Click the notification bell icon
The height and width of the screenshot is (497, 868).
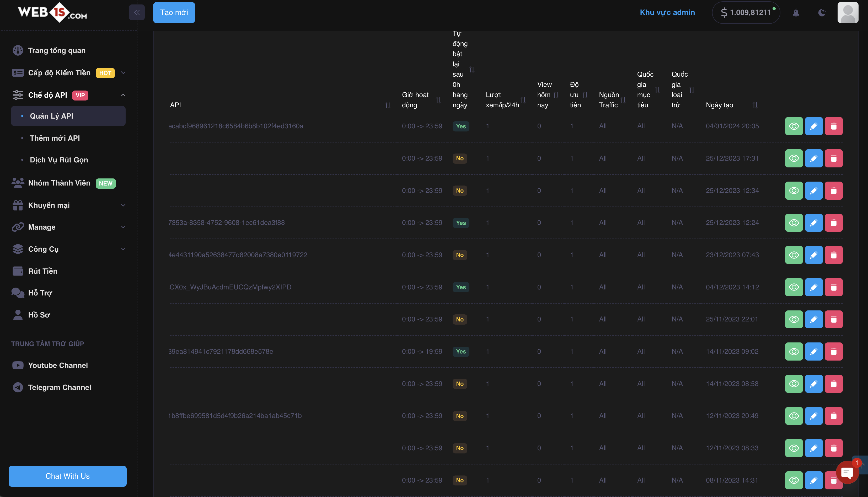point(796,13)
